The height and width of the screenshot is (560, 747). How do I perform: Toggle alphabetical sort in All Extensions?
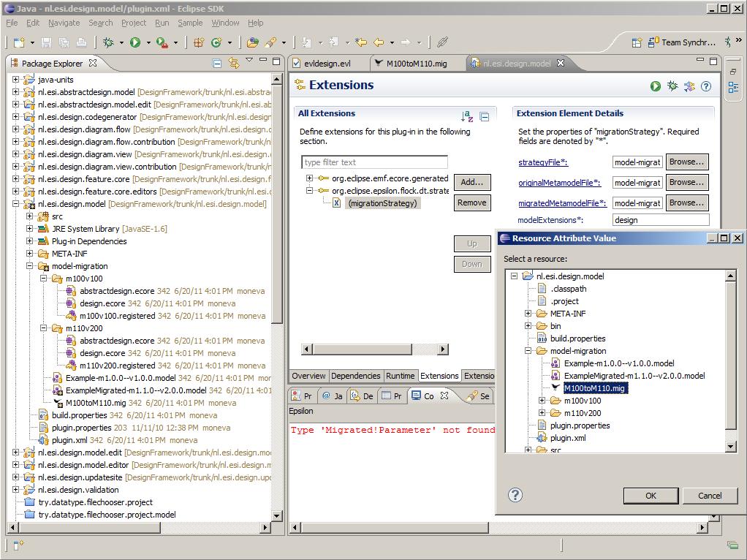pos(467,116)
